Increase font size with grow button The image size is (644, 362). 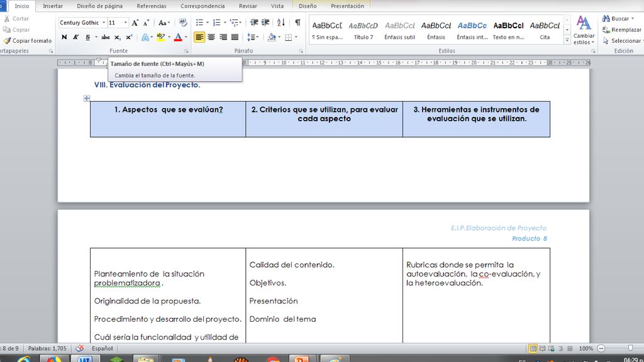pyautogui.click(x=135, y=23)
